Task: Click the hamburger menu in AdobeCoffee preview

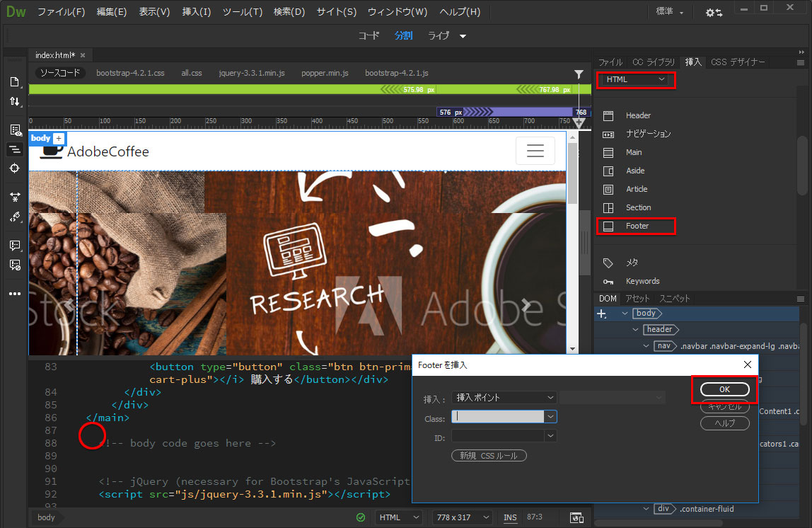Action: [535, 151]
